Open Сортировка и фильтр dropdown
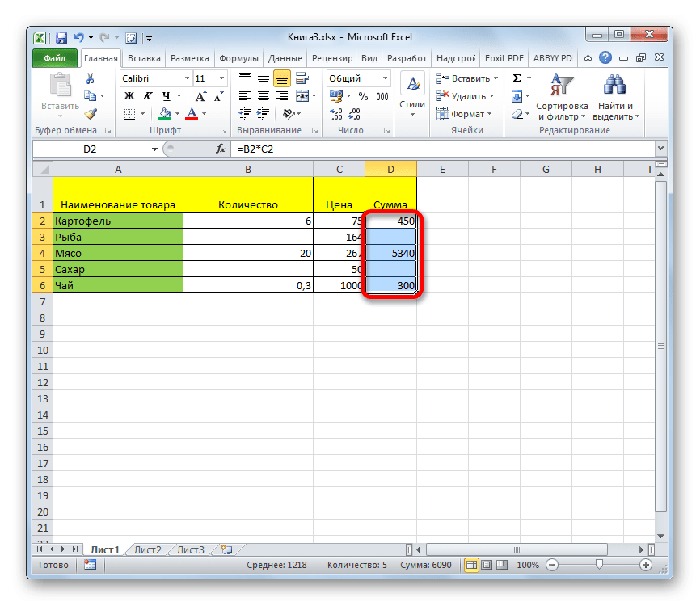Image resolution: width=700 pixels, height=606 pixels. click(x=562, y=97)
